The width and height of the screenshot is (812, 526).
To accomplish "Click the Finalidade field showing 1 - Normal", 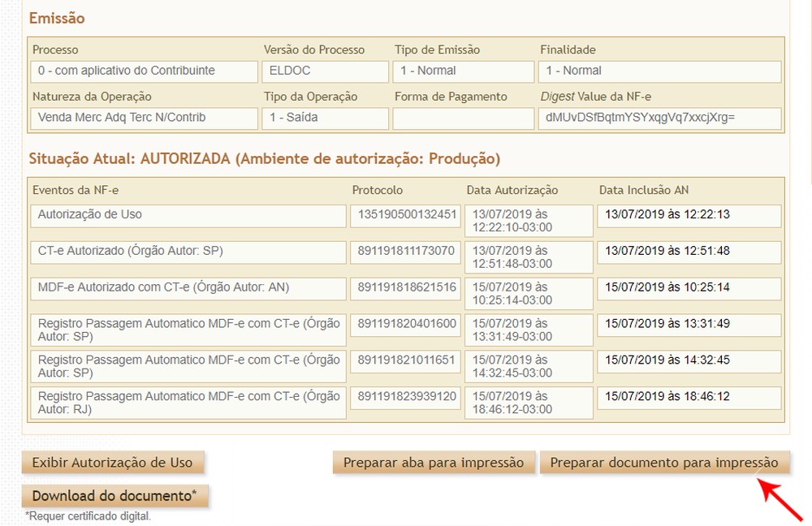I will click(x=658, y=71).
